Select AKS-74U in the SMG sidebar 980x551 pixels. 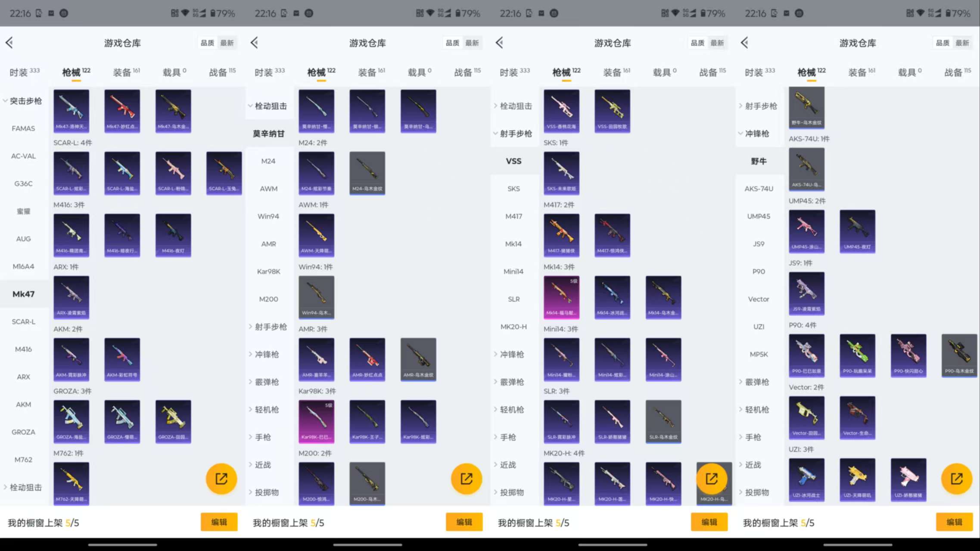pos(759,188)
